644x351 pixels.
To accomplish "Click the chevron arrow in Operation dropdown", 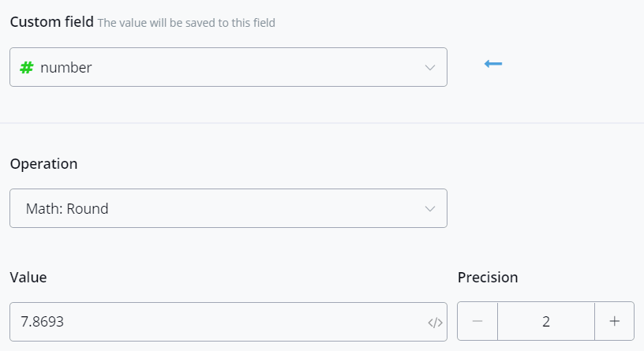I will click(430, 209).
